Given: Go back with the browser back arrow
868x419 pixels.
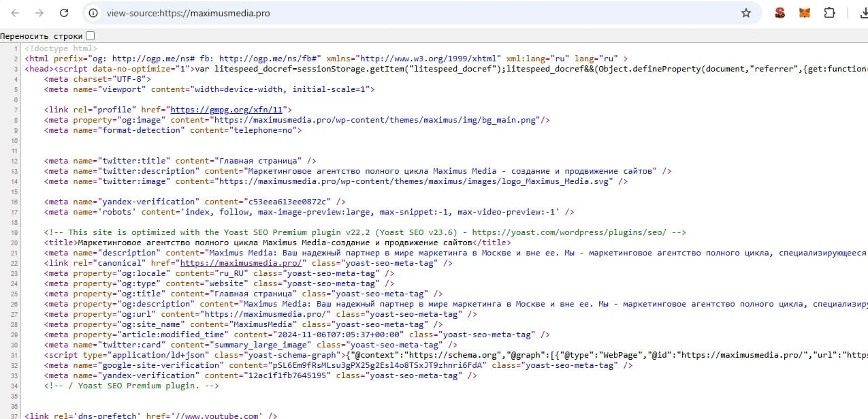Looking at the screenshot, I should 16,13.
